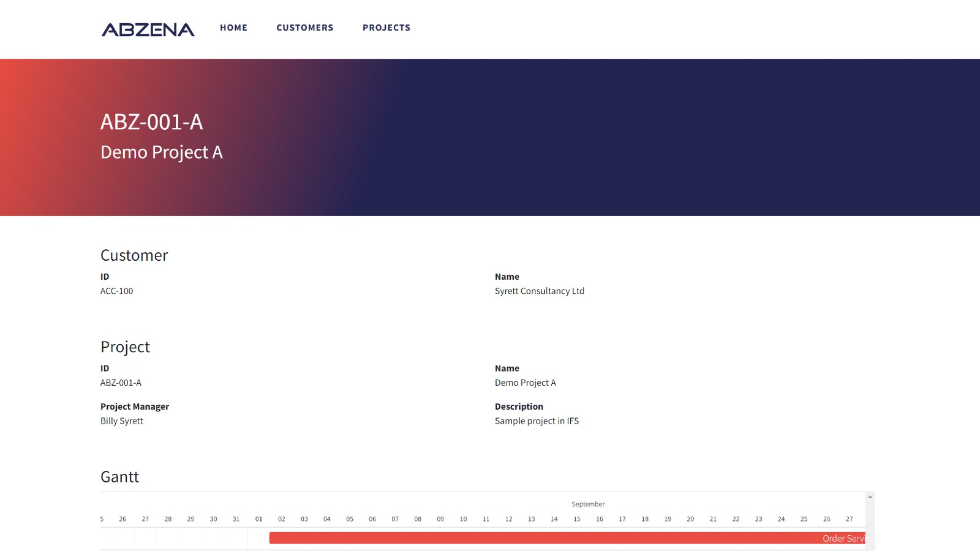Go to the Customers page
This screenshot has width=980, height=551.
point(304,28)
